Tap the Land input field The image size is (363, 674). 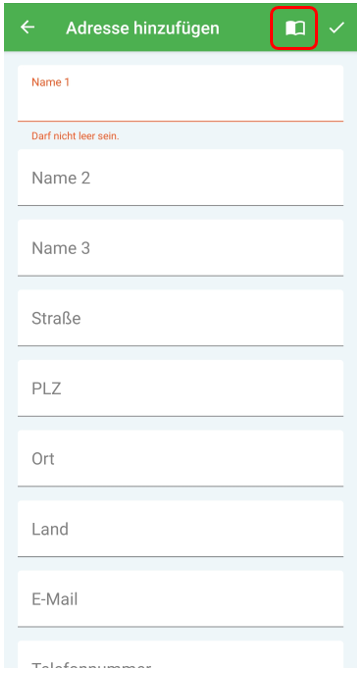click(181, 529)
